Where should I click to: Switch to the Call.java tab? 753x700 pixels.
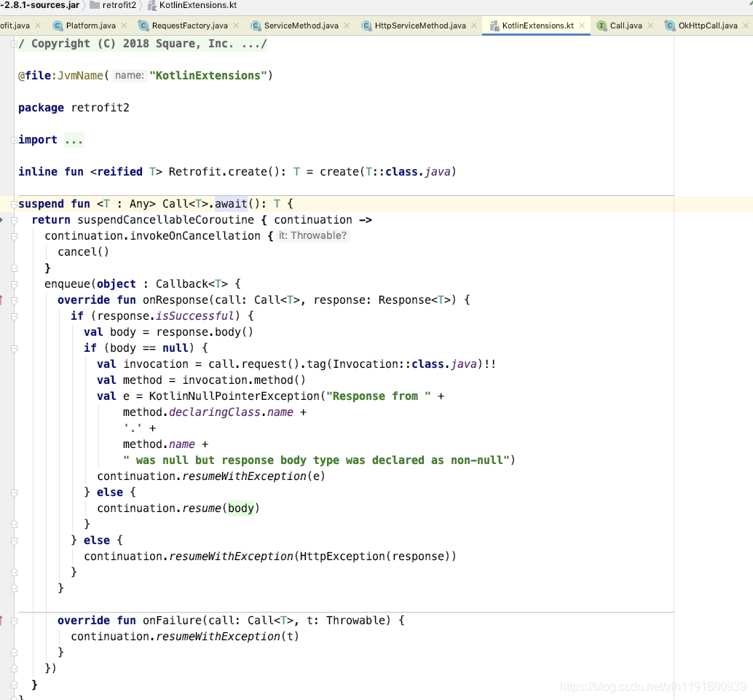[x=626, y=25]
